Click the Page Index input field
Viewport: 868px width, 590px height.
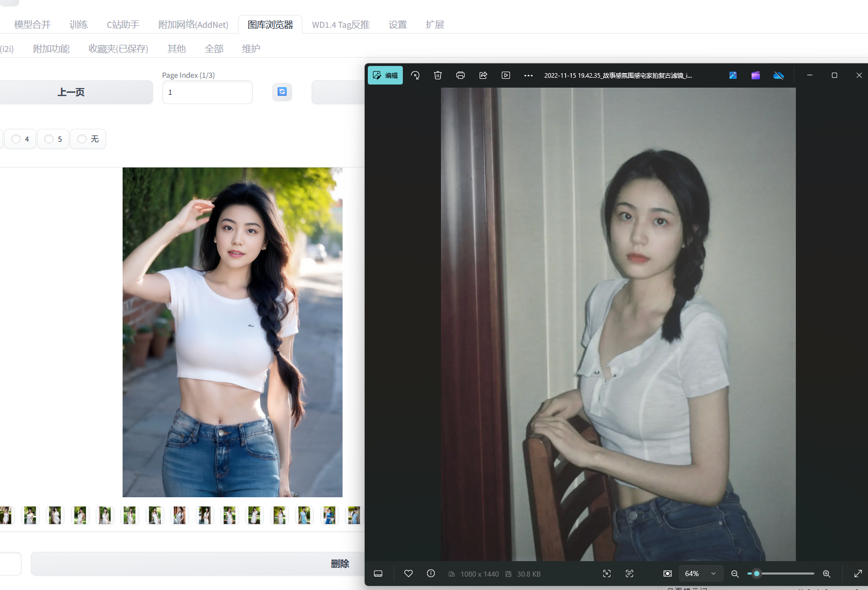(x=207, y=92)
